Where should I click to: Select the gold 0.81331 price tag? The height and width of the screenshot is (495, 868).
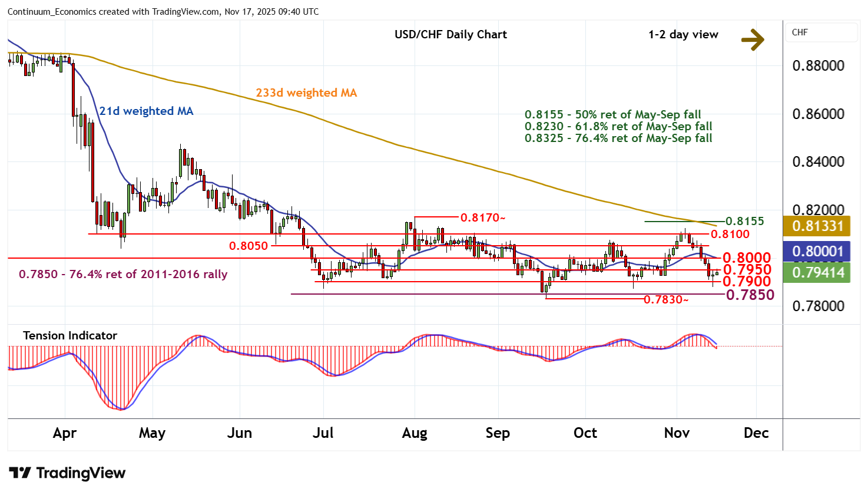[817, 226]
